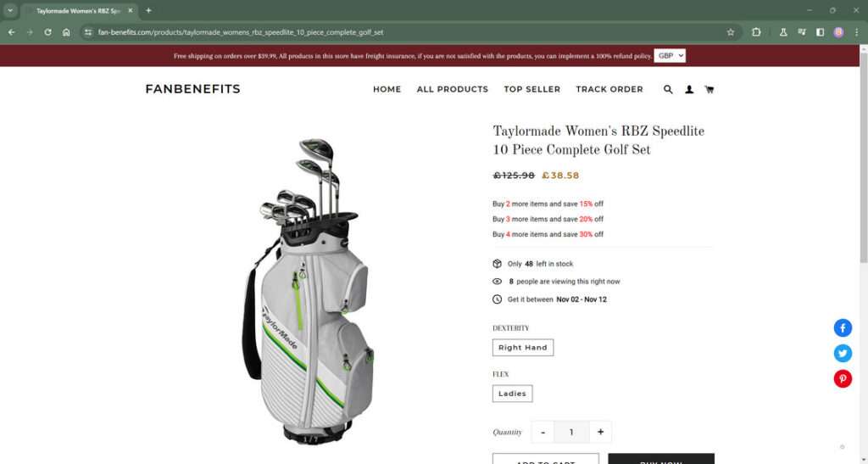The width and height of the screenshot is (868, 464).
Task: Select Right Hand dexterity option
Action: [522, 348]
